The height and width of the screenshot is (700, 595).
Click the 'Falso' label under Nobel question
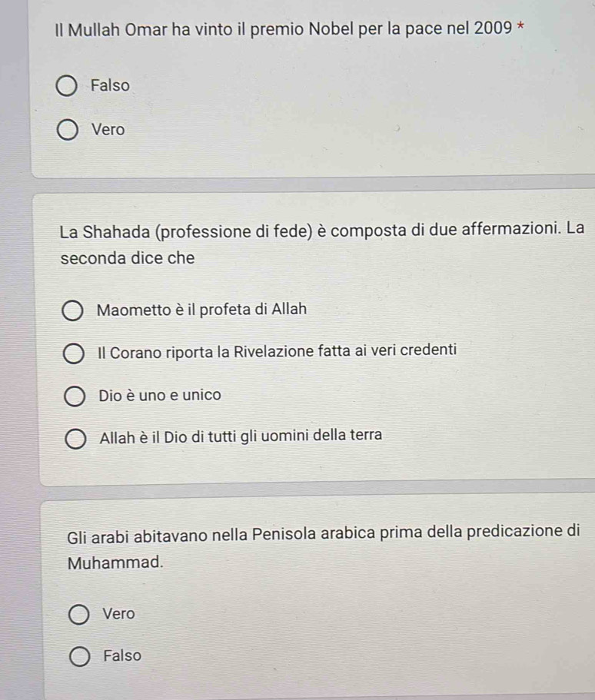click(110, 85)
